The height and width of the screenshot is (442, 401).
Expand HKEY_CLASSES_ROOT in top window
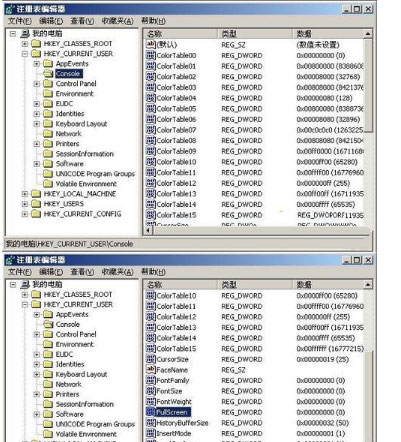point(25,44)
